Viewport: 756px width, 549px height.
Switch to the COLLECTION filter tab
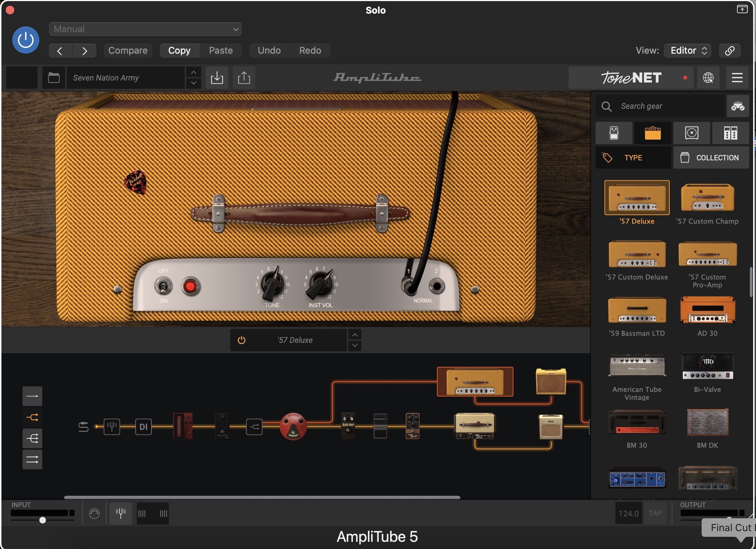711,157
